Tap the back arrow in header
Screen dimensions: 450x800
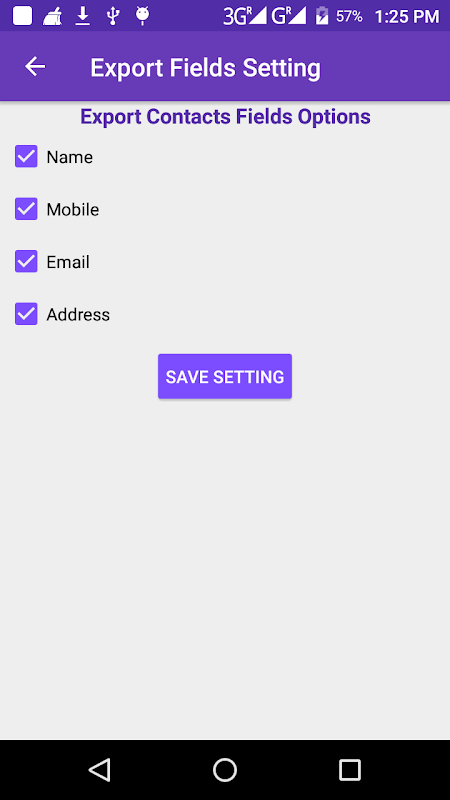point(35,67)
